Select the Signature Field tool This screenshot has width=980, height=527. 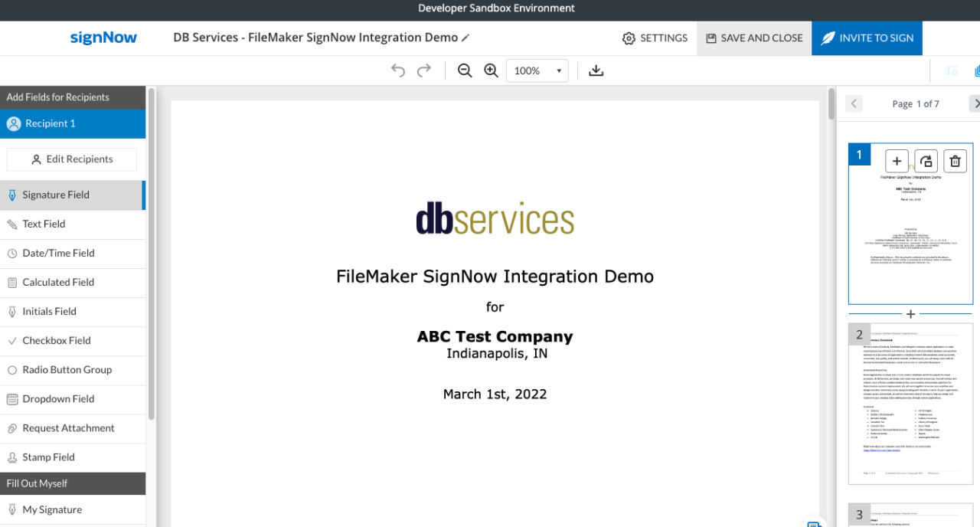72,195
